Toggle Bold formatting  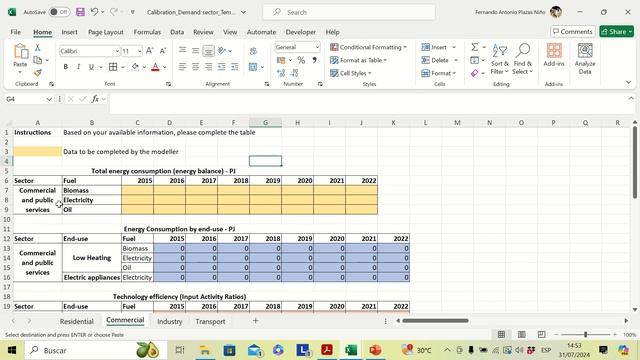(x=66, y=67)
